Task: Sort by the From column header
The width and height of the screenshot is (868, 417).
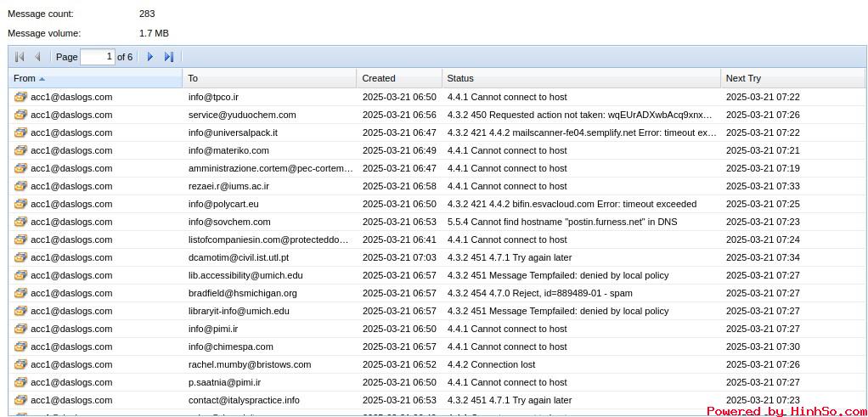Action: [95, 78]
